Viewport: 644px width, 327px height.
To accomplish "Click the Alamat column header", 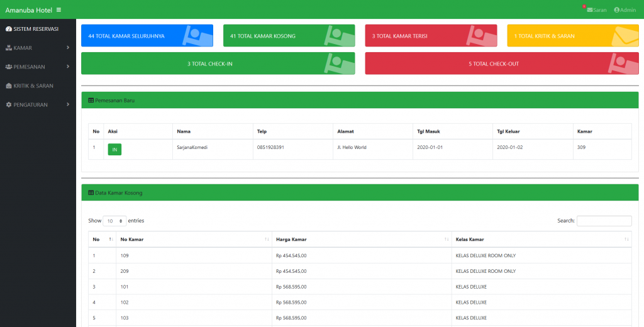I will (x=372, y=131).
